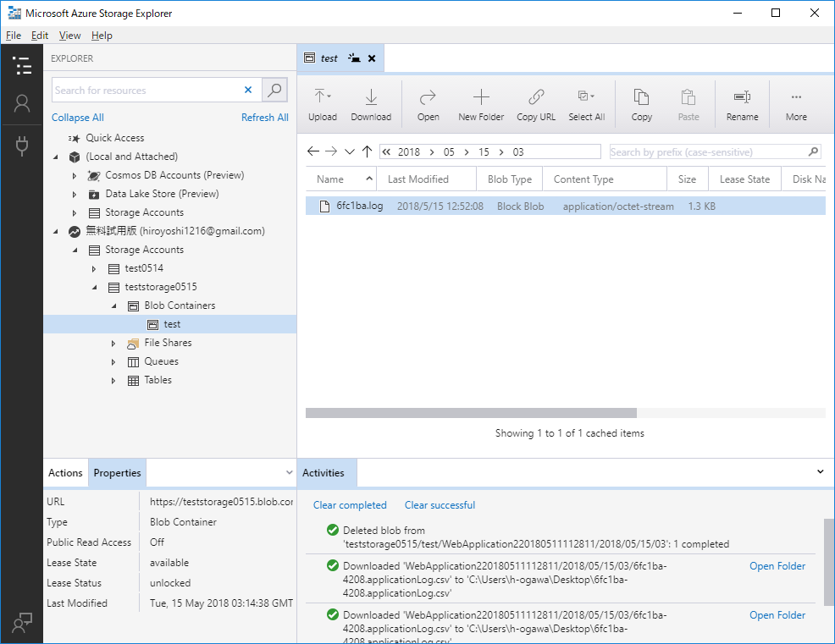Sort by the Size column header
The image size is (835, 644).
coord(688,179)
